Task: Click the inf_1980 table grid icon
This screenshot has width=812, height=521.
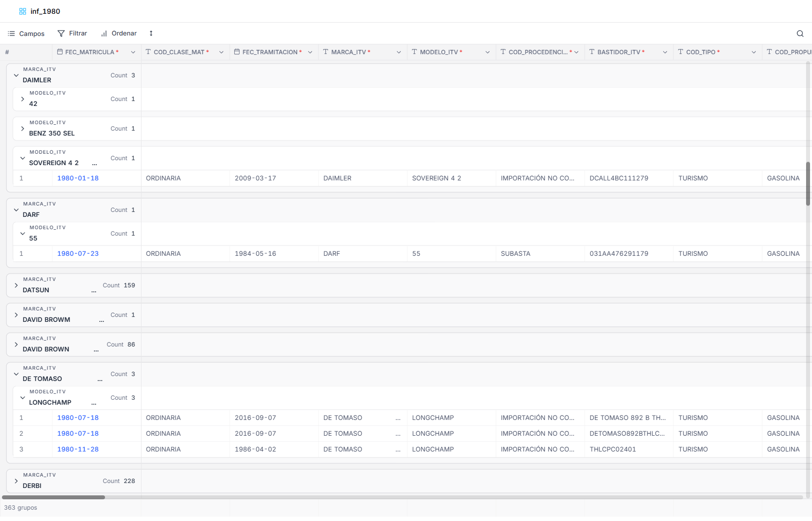Action: [x=23, y=11]
